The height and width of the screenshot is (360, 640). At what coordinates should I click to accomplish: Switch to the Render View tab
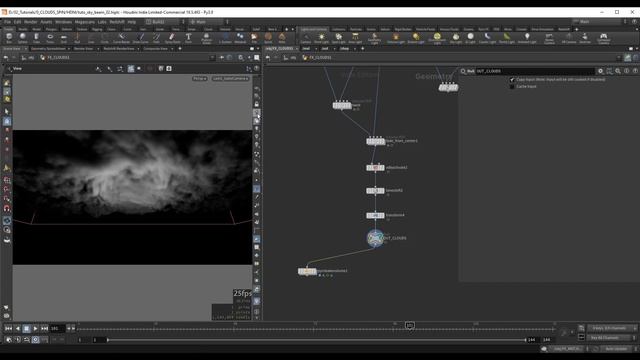84,49
